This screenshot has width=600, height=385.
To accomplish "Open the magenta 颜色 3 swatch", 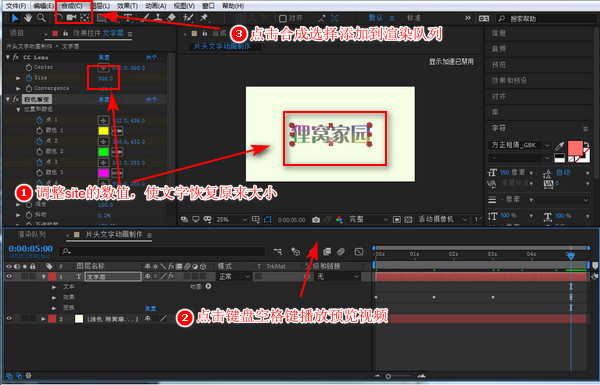I will tap(103, 173).
